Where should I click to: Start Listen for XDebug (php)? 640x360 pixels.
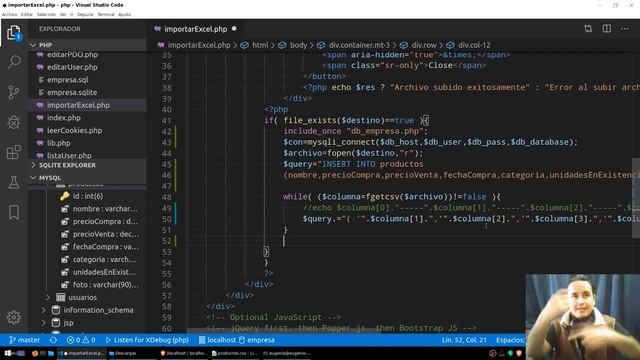point(147,340)
